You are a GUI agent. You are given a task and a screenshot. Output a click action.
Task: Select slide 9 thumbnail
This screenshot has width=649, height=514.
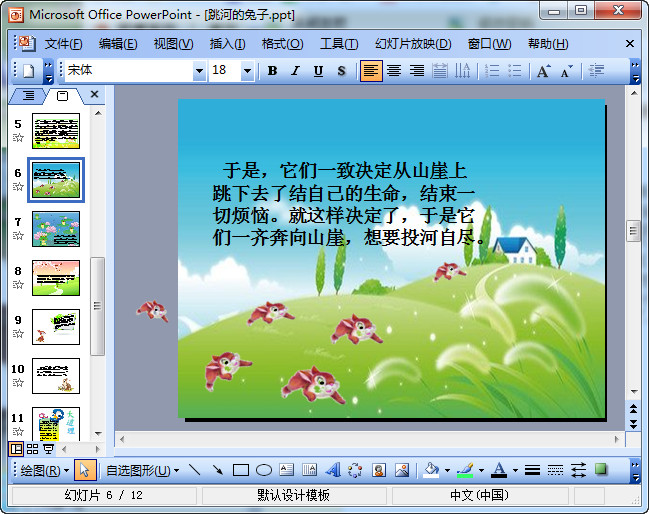(56, 327)
